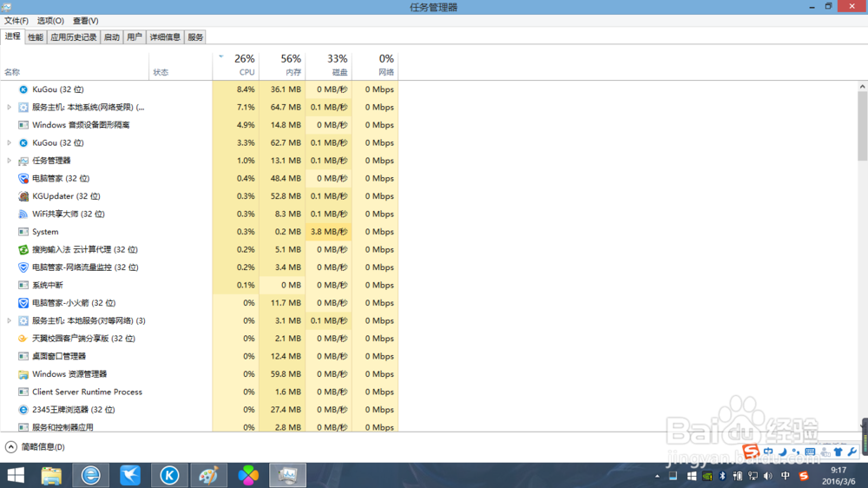Image resolution: width=868 pixels, height=488 pixels.
Task: Click the WiFi共享大师 process icon
Action: 23,214
